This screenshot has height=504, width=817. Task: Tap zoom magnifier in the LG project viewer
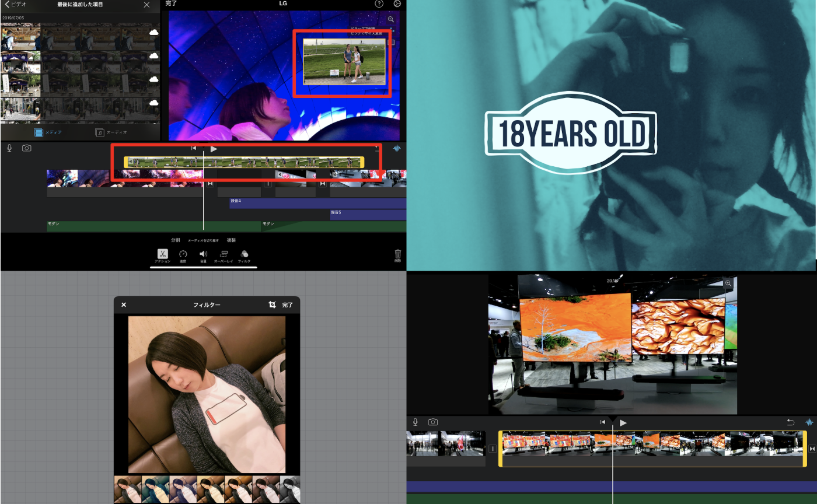pos(390,20)
